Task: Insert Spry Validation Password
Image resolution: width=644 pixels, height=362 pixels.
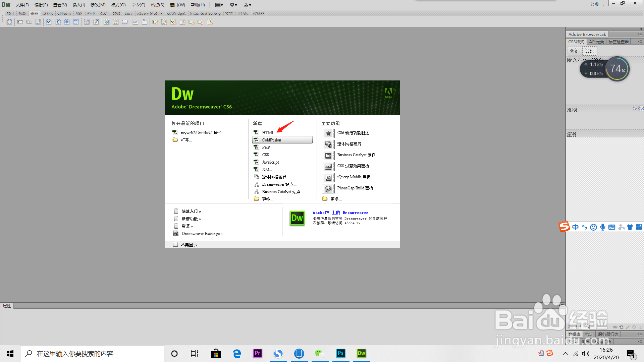Action: coord(191,22)
